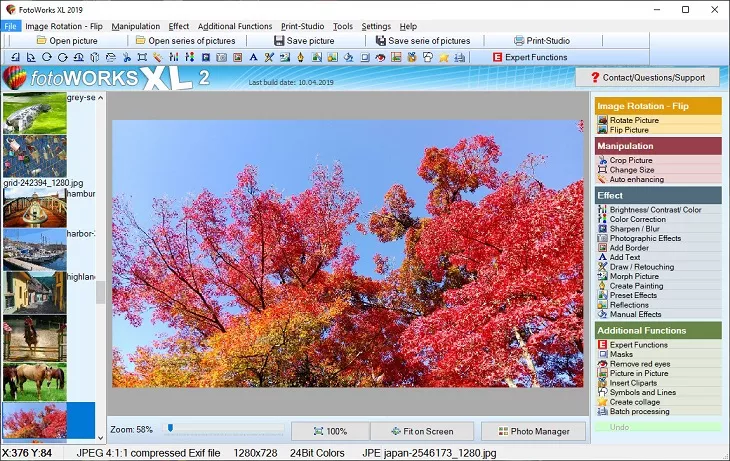Click the Change Size toolbar icon
The image size is (730, 461).
142,57
